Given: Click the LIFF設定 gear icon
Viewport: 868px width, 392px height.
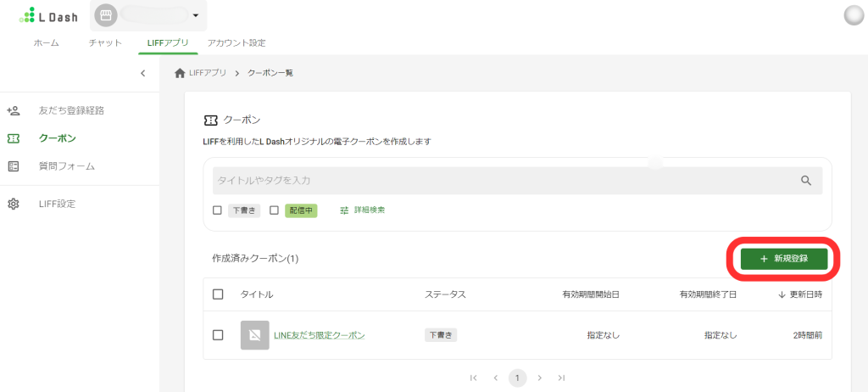Looking at the screenshot, I should coord(14,204).
